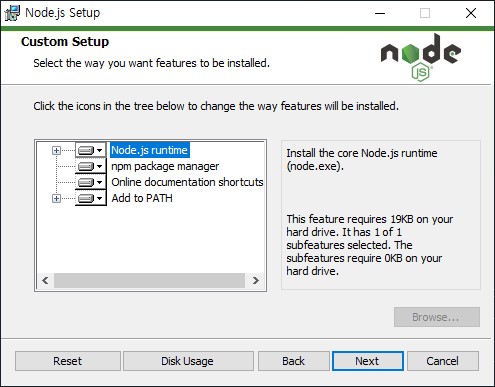
Task: Click the disabled Browse... button
Action: [437, 317]
